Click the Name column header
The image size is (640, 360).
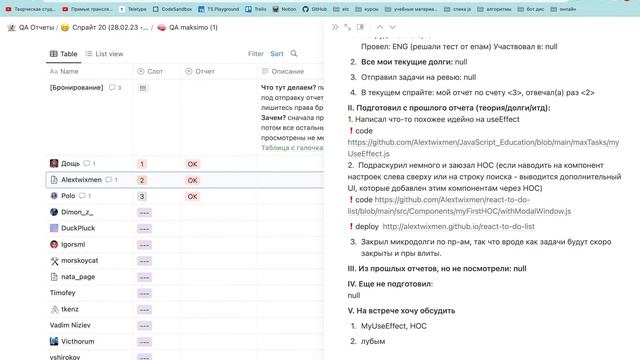(64, 71)
